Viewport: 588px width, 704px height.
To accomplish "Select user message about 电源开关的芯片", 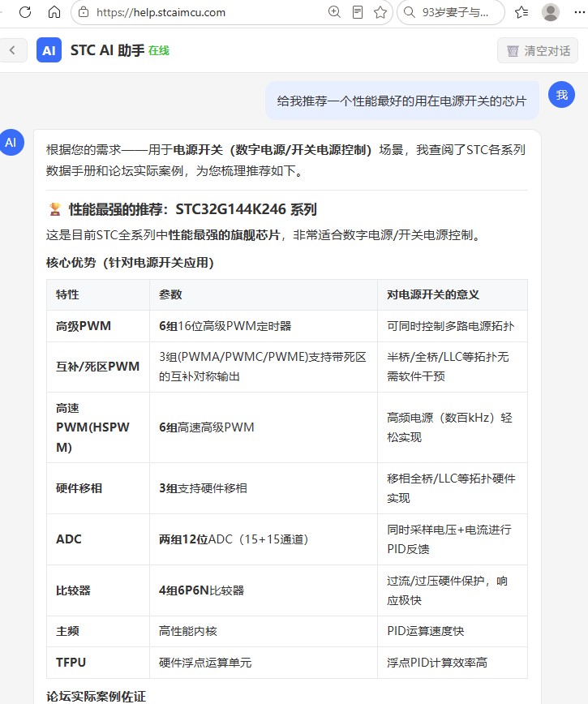I will [x=401, y=101].
